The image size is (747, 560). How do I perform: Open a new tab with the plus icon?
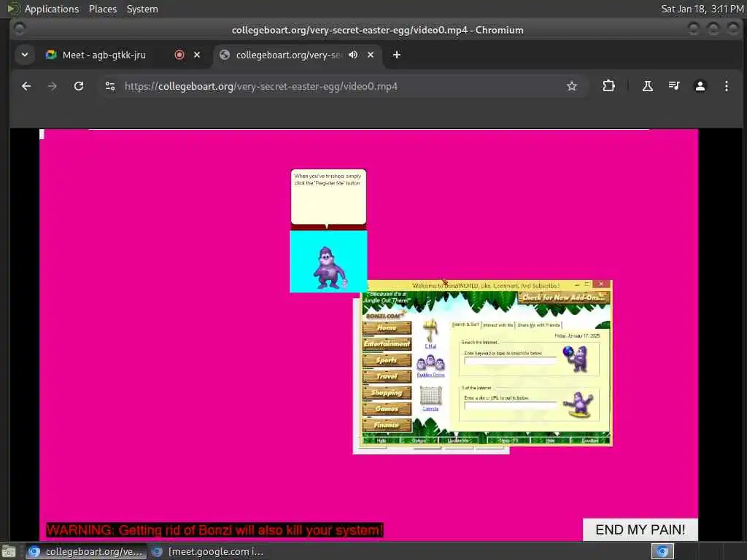click(x=396, y=55)
